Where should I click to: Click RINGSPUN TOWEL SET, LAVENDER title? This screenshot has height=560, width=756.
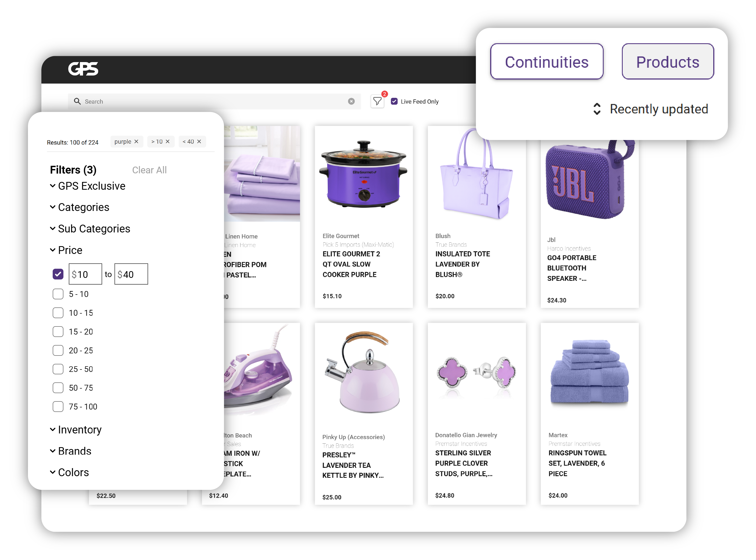click(x=577, y=463)
